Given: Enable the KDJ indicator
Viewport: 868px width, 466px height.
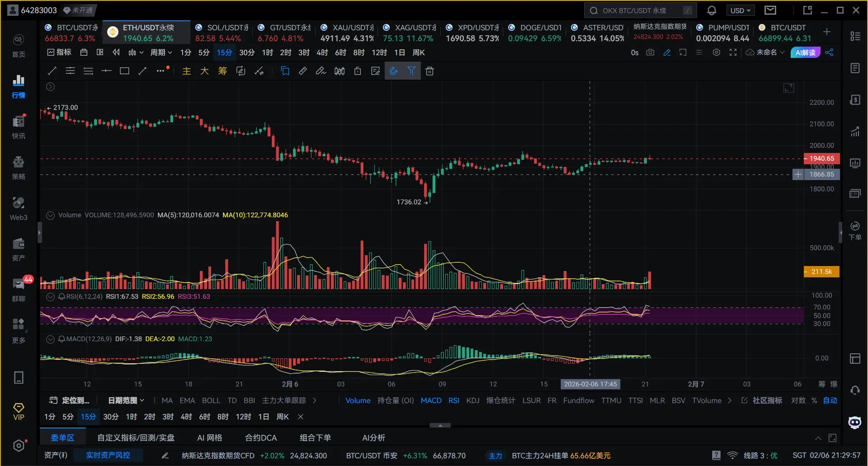Looking at the screenshot, I should pos(473,400).
